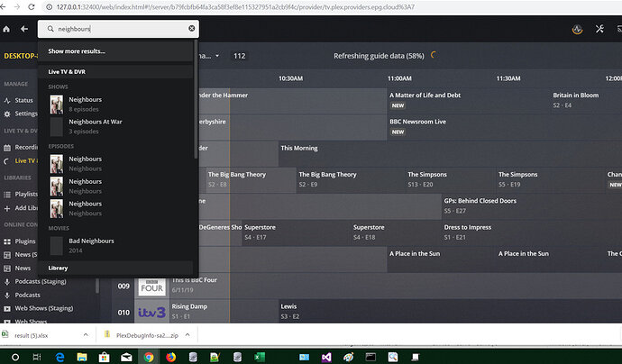Click Refreshing guide data (58%) status
Screen dimensions: 622x364
tap(379, 56)
